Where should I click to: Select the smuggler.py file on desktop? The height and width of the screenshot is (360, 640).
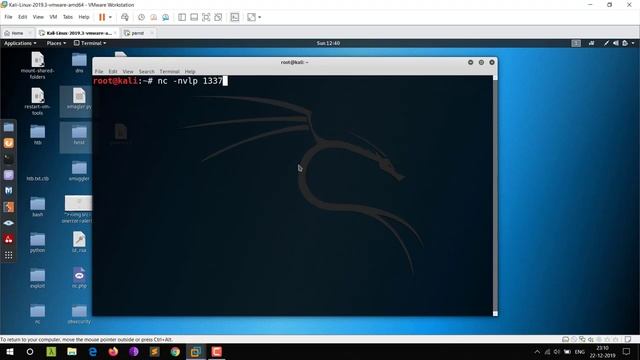pyautogui.click(x=79, y=99)
